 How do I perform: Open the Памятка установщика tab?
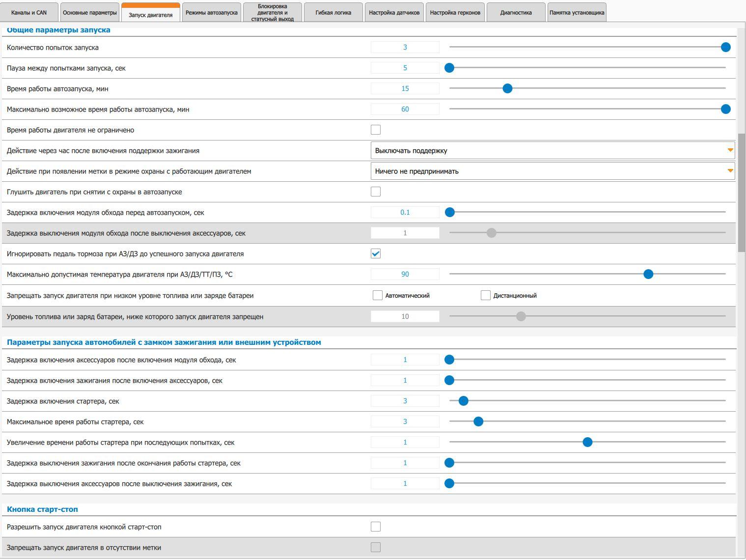pos(577,12)
